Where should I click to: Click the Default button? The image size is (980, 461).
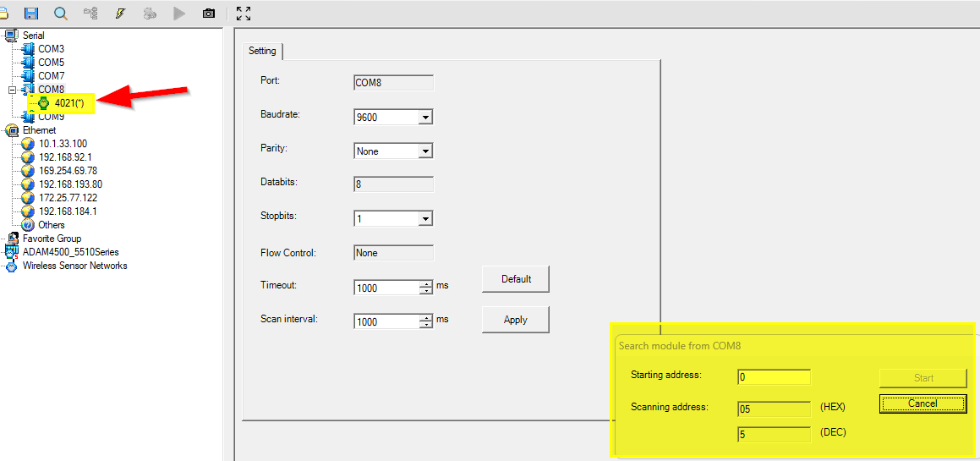point(516,279)
